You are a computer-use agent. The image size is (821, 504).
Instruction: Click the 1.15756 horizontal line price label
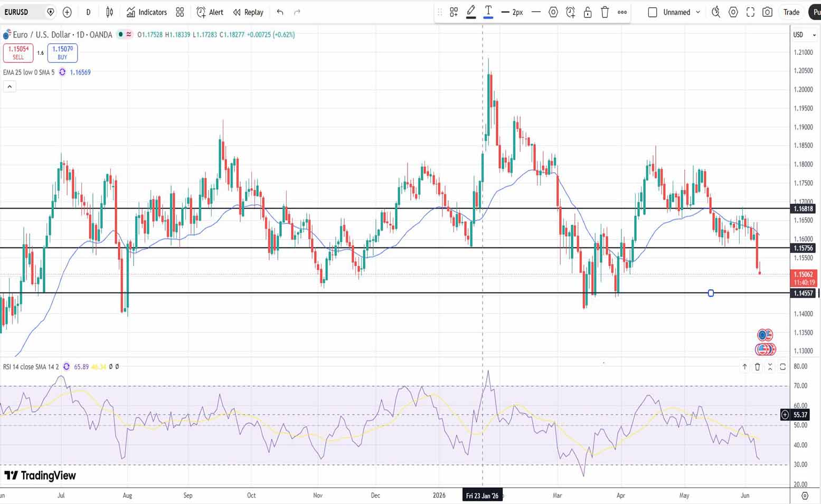coord(803,248)
